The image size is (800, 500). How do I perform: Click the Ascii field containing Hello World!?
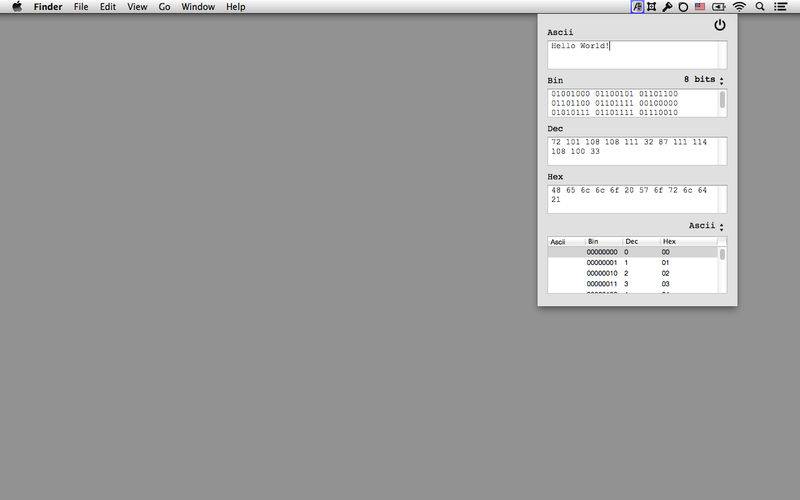coord(637,55)
